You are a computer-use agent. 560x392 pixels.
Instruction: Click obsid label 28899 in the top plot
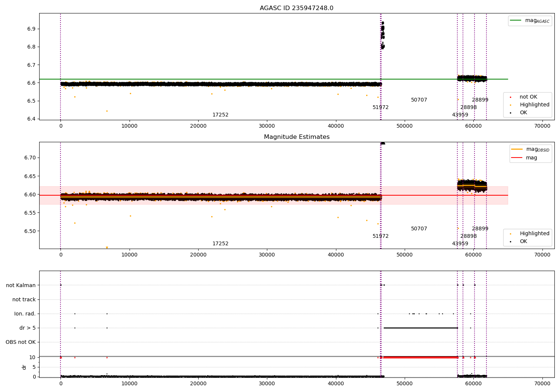480,100
